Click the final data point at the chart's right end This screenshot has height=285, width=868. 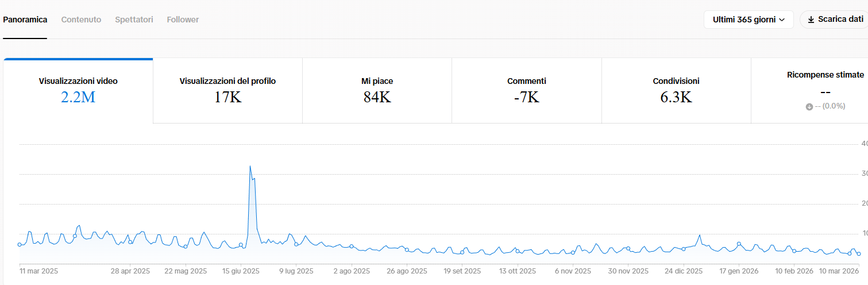point(858,253)
